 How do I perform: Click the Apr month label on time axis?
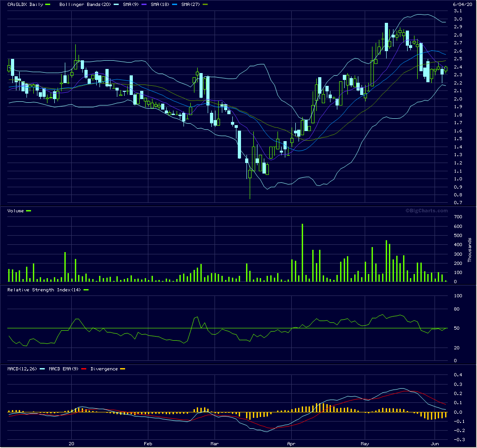click(x=291, y=444)
